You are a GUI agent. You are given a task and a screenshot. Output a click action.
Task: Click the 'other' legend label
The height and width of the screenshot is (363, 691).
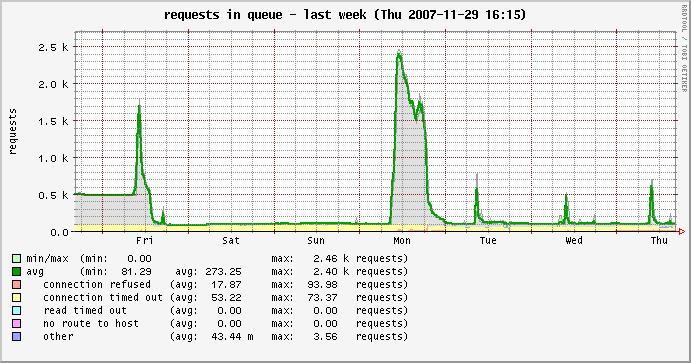[58, 337]
